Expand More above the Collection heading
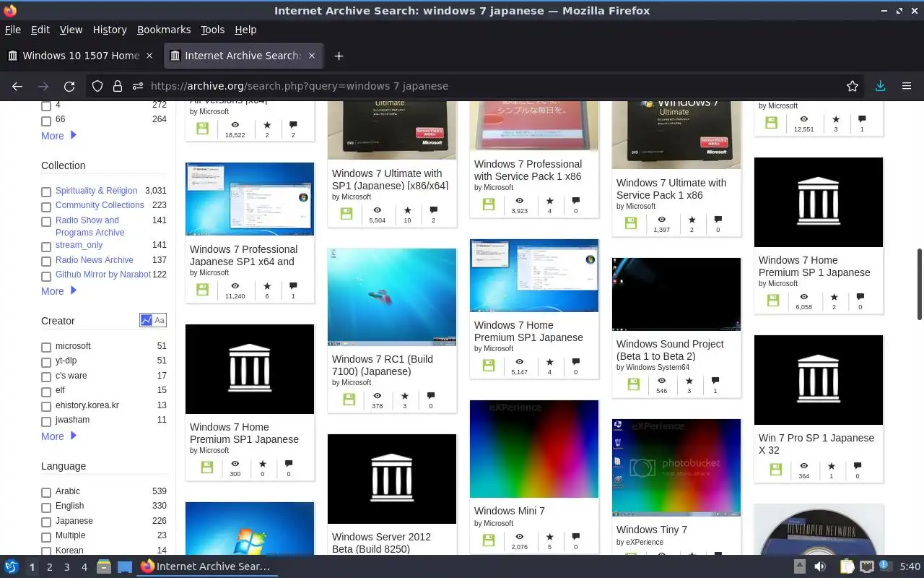 point(58,136)
